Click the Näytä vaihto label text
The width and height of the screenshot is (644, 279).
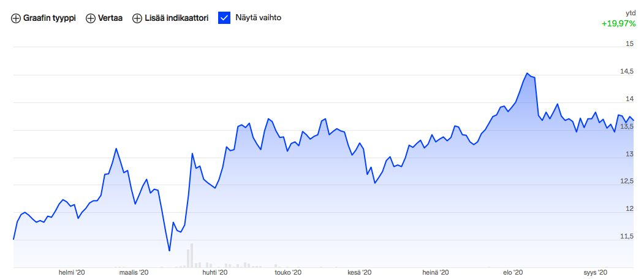[258, 18]
